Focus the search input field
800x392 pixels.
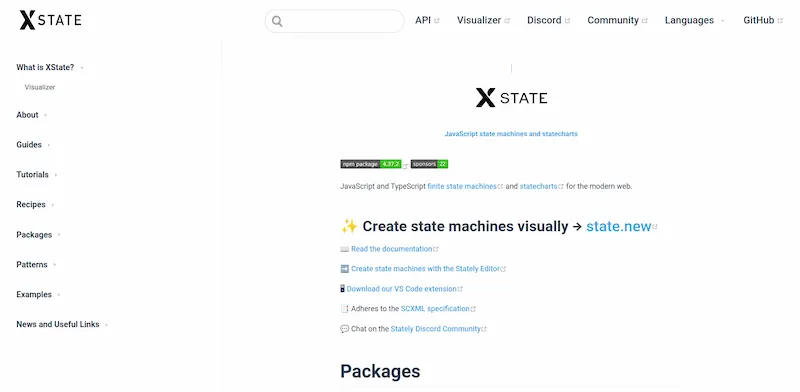[334, 21]
